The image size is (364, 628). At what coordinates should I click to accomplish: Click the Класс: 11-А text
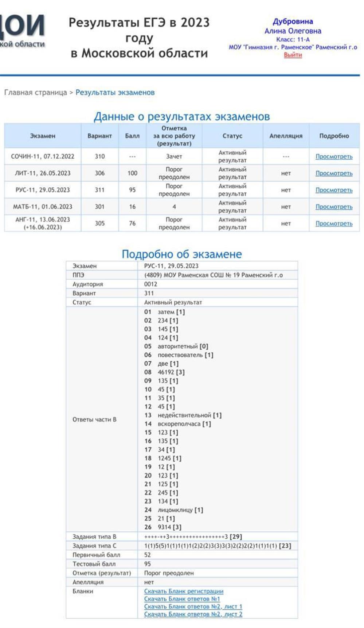(x=293, y=39)
